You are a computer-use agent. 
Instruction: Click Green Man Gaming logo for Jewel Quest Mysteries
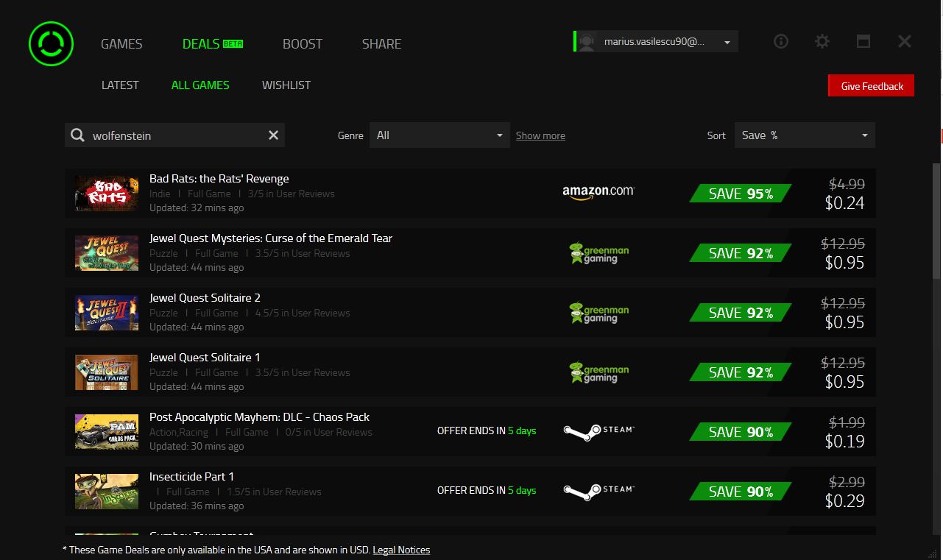[599, 252]
